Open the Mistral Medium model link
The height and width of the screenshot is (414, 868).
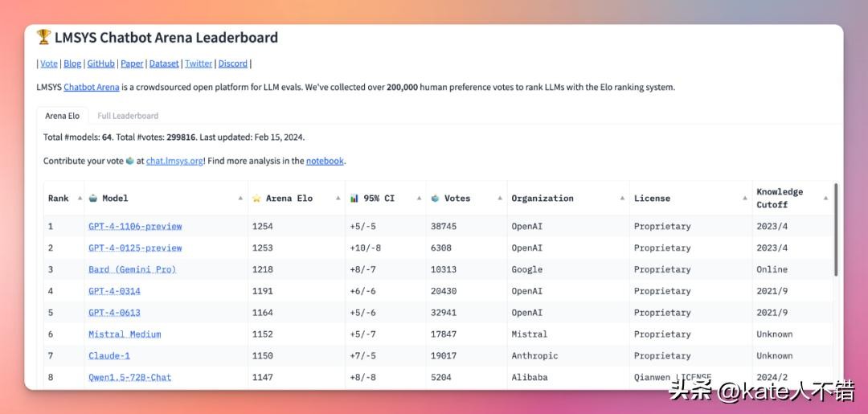pos(125,334)
